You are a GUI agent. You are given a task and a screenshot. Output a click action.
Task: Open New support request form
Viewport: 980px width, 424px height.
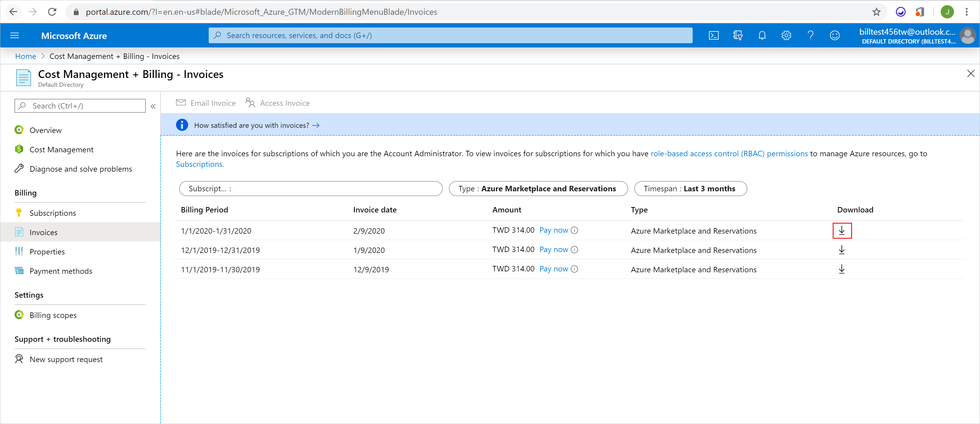coord(66,359)
